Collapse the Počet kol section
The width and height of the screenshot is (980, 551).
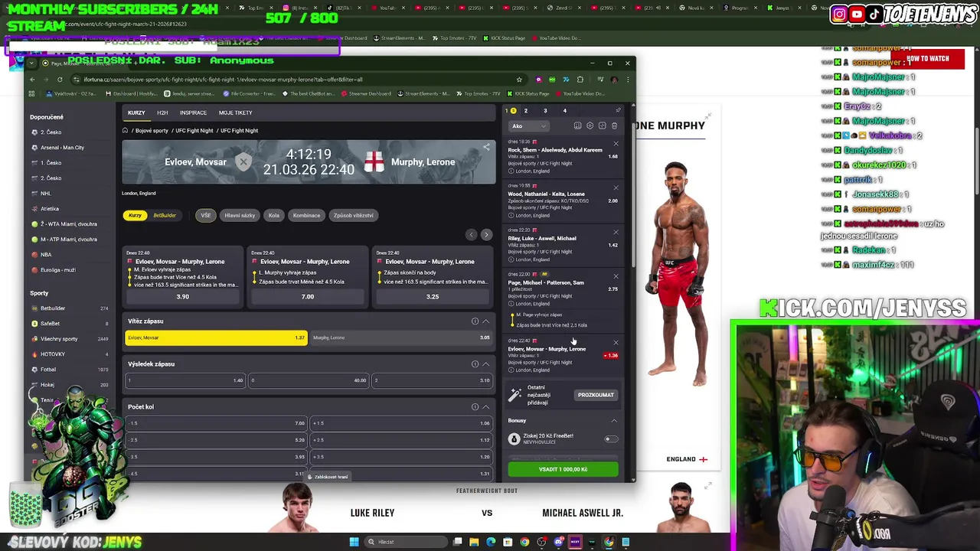pos(485,407)
